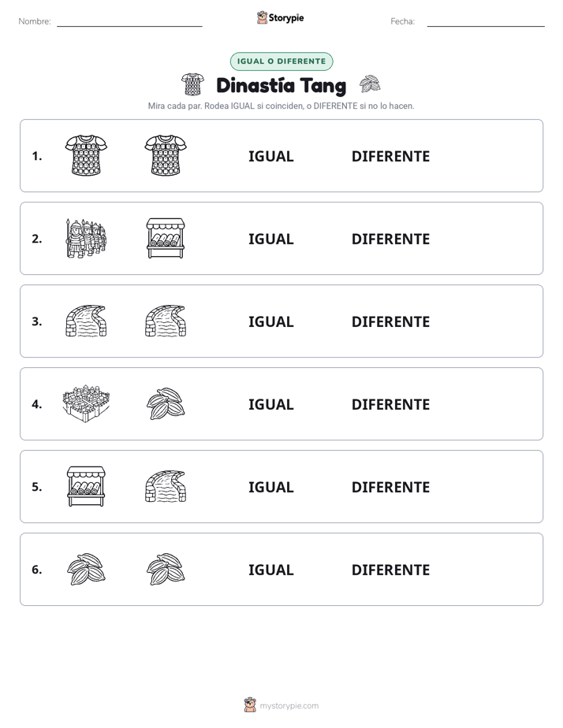
Task: Select DIFERENTE for row 5
Action: click(390, 487)
